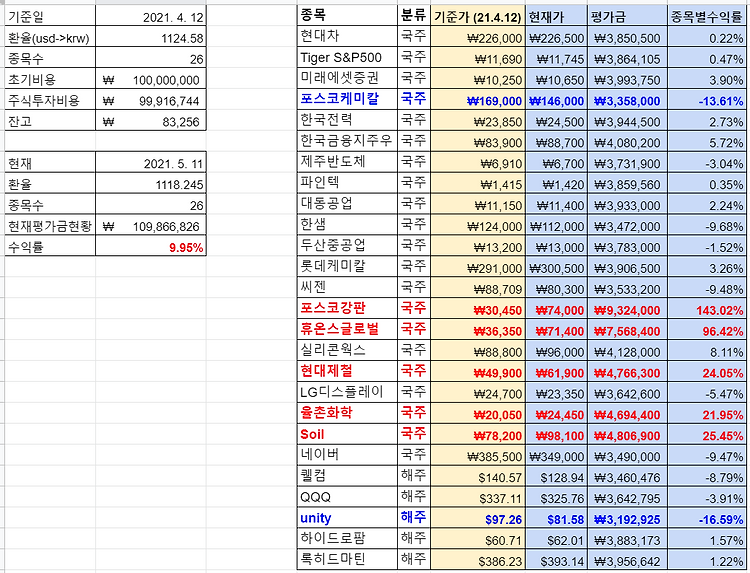This screenshot has height=573, width=750.
Task: Select the 록히드마틴 cell
Action: point(347,560)
